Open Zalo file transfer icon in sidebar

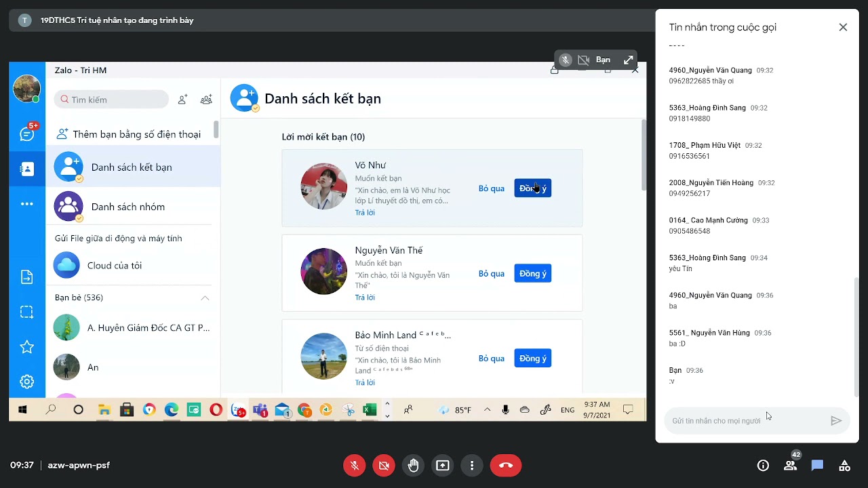click(27, 277)
